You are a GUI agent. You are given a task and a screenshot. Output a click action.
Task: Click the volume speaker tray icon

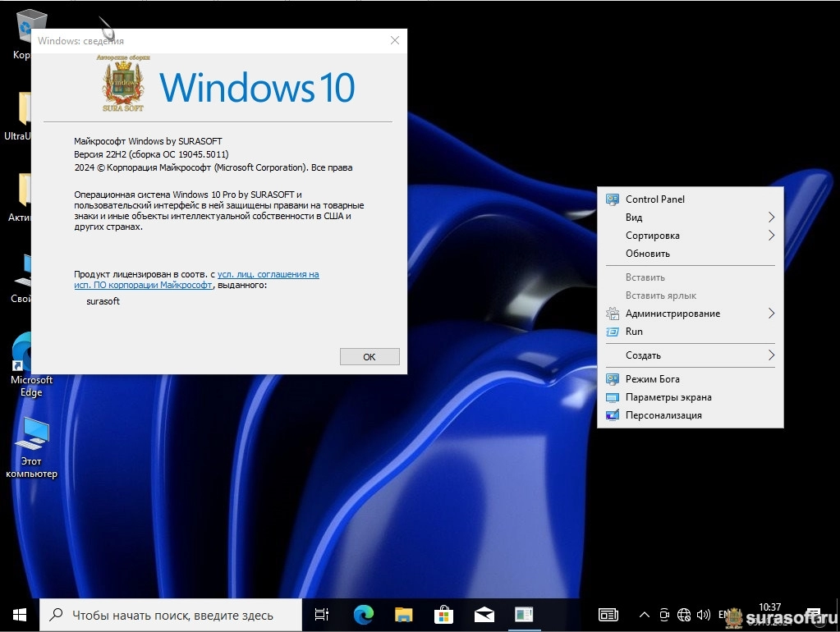tap(703, 615)
